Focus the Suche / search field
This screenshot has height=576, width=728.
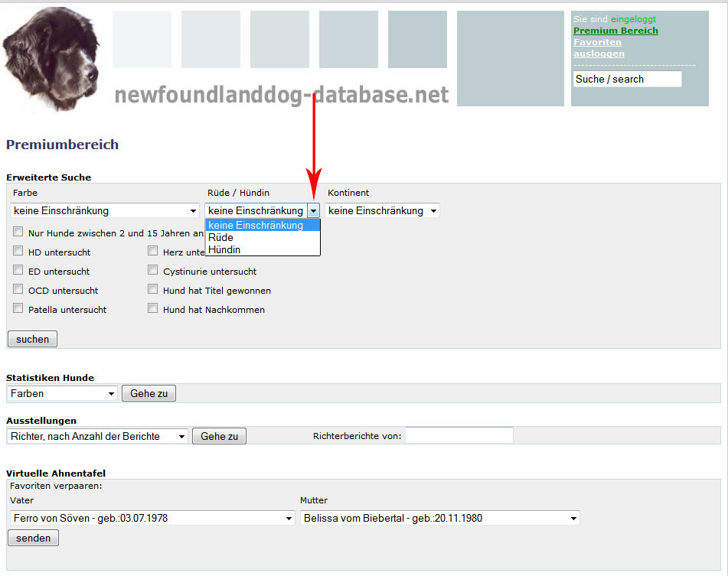[x=627, y=79]
